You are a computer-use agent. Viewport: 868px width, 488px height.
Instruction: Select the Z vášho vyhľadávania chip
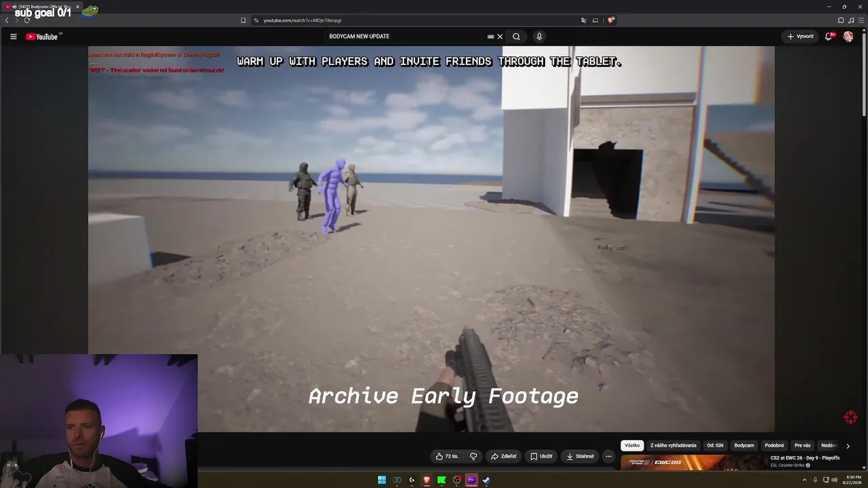673,445
